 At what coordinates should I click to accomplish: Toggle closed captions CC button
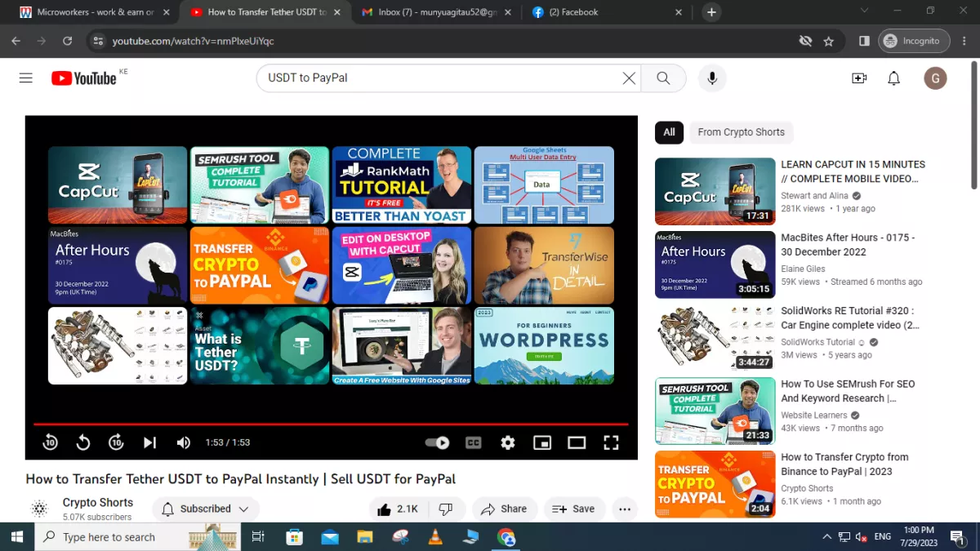[x=473, y=442]
